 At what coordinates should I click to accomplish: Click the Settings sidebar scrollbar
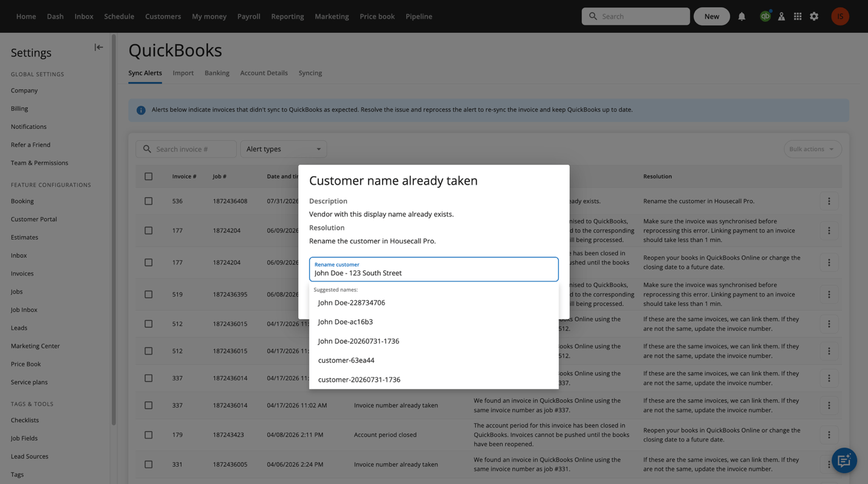coord(114,230)
